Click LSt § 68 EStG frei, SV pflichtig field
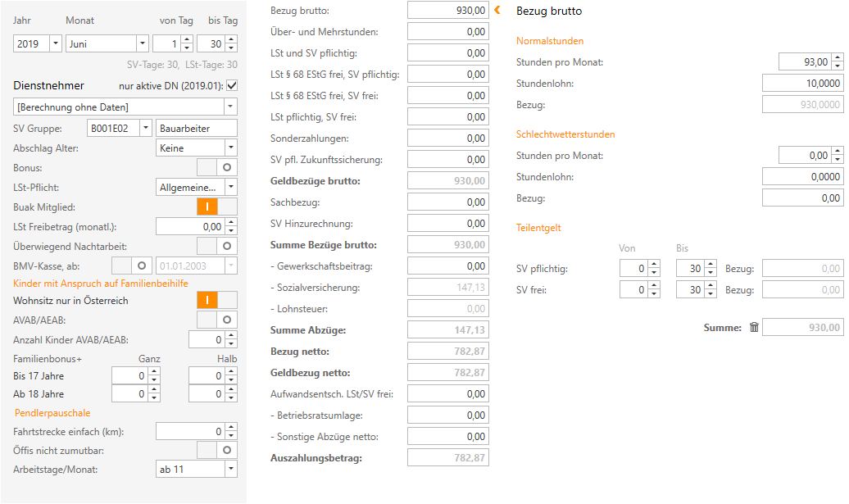The width and height of the screenshot is (849, 504). tap(447, 74)
